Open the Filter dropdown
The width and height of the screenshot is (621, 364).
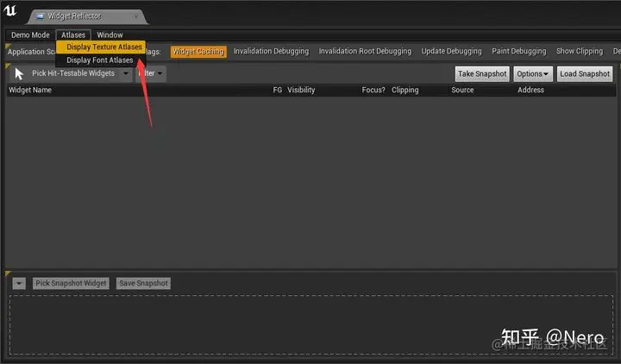coord(151,73)
